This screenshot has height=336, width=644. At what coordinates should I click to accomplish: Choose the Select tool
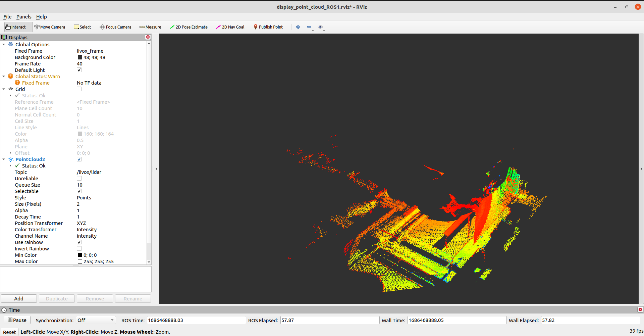[x=83, y=27]
